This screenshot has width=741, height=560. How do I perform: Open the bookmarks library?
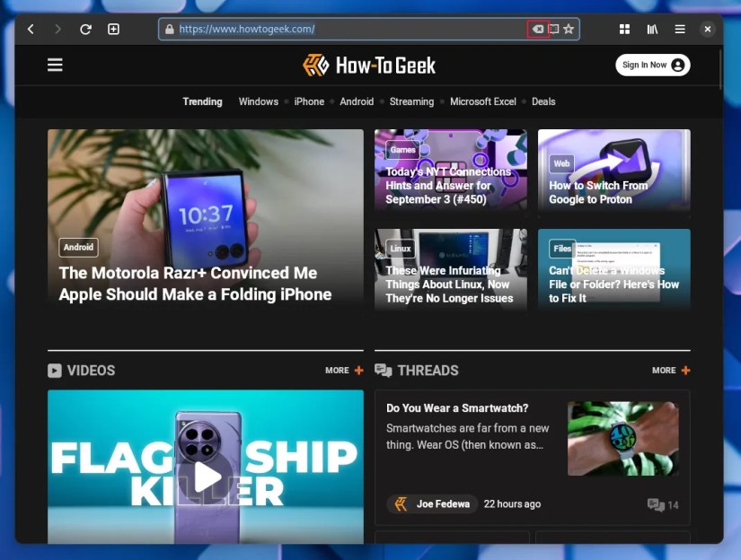click(652, 30)
